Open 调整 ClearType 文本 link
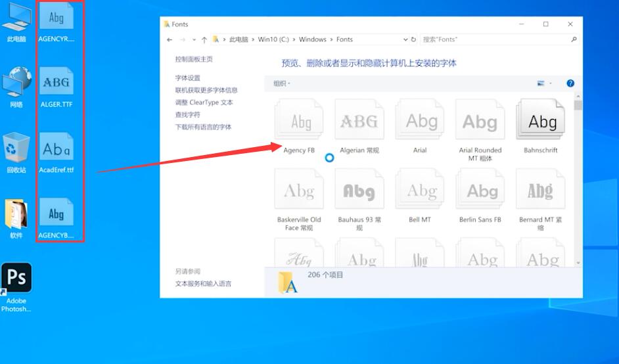The height and width of the screenshot is (364, 619). [204, 102]
